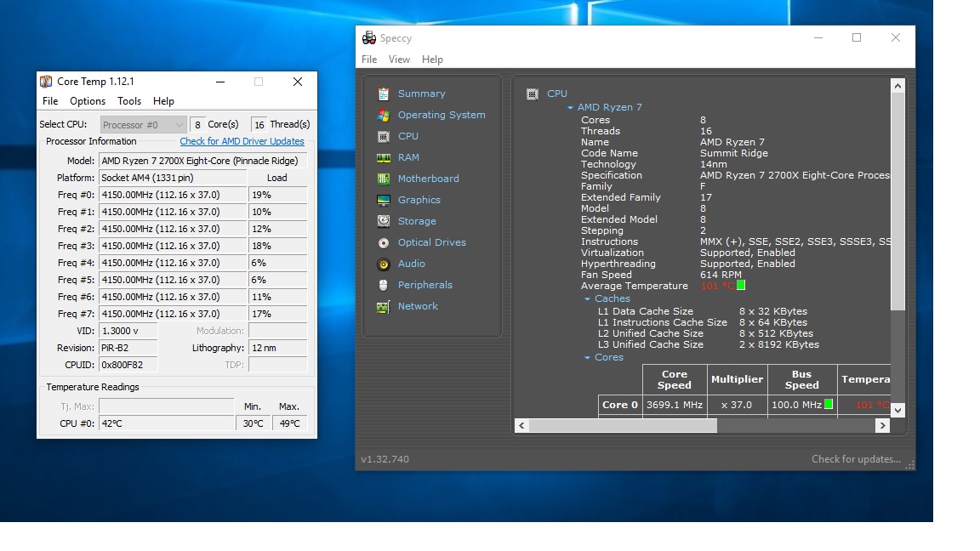Click the Min temperature 30°C value
The height and width of the screenshot is (551, 980).
pos(254,423)
